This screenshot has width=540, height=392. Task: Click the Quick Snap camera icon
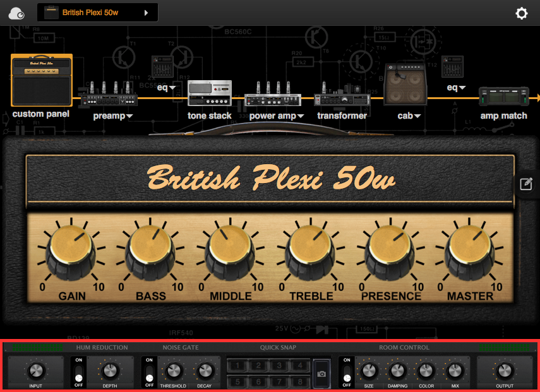coord(321,374)
